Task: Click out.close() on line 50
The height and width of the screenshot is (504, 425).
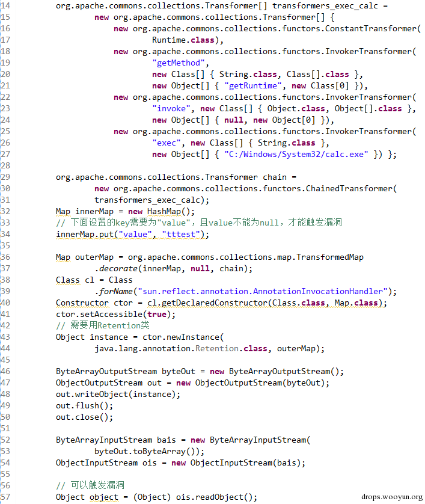Action: coord(82,417)
